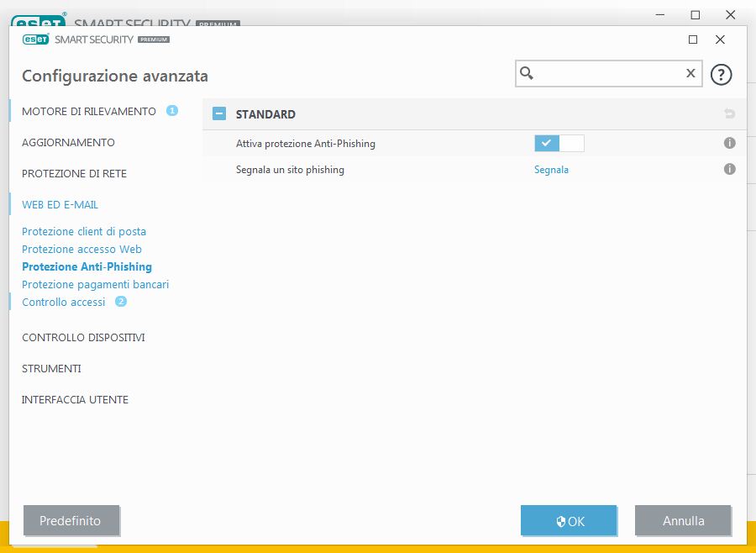Click the 'Attiva protezione Anti-Phishing' label
756x553 pixels.
point(305,144)
